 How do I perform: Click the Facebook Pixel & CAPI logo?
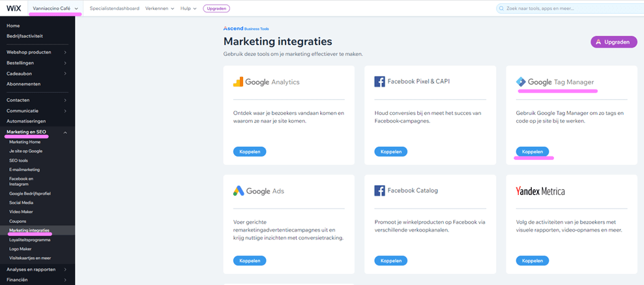point(379,82)
